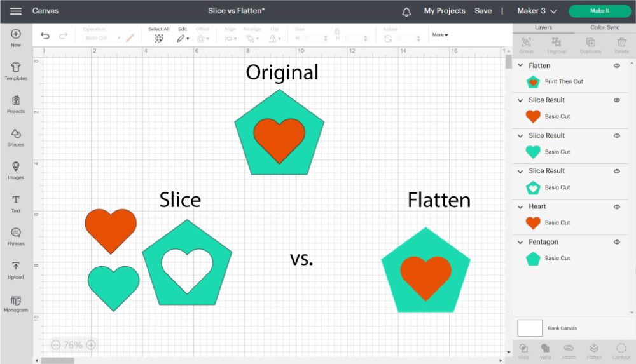Select the teal heart on the canvas
The image size is (636, 364).
(114, 288)
